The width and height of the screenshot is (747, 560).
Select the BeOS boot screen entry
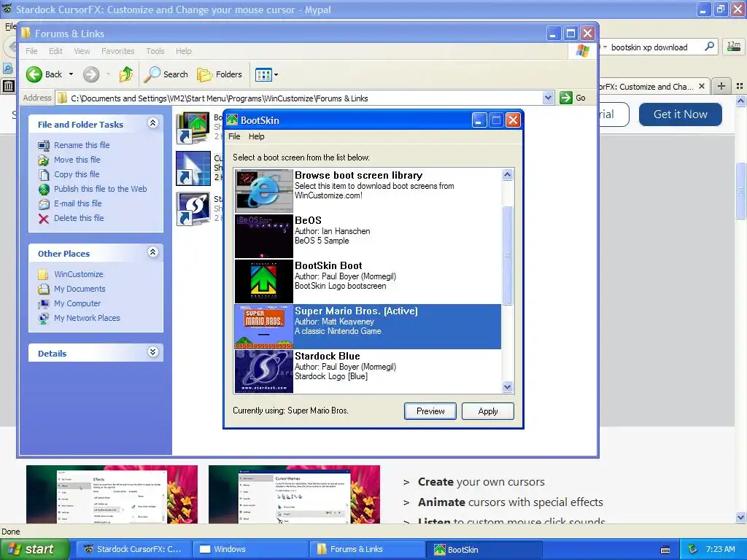(x=368, y=236)
